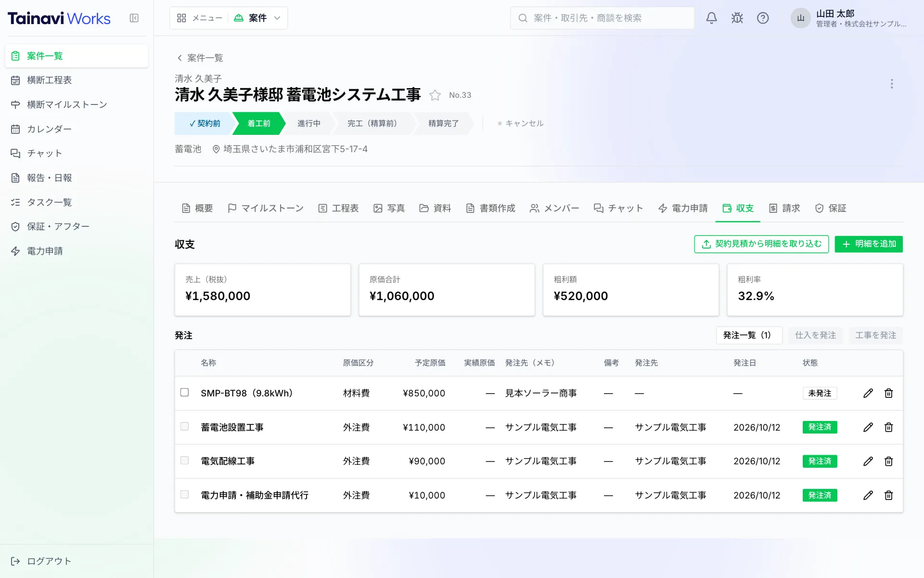Click 明細を追加 button
The height and width of the screenshot is (578, 924).
869,244
